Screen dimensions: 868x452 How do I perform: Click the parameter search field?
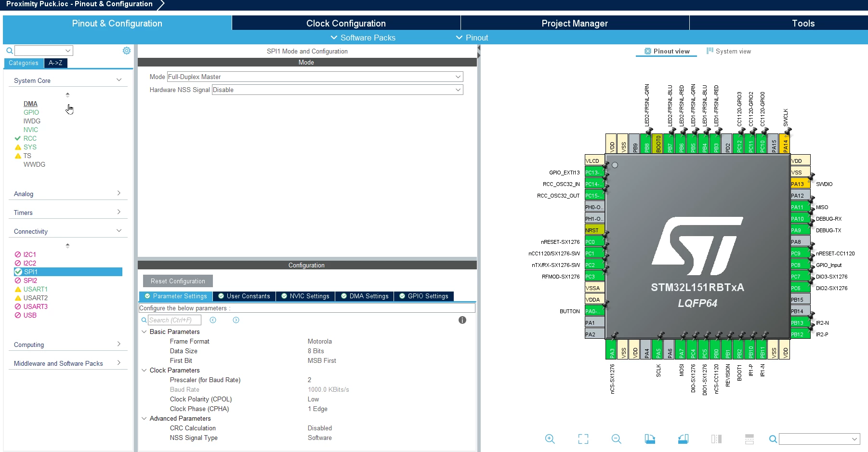click(174, 320)
